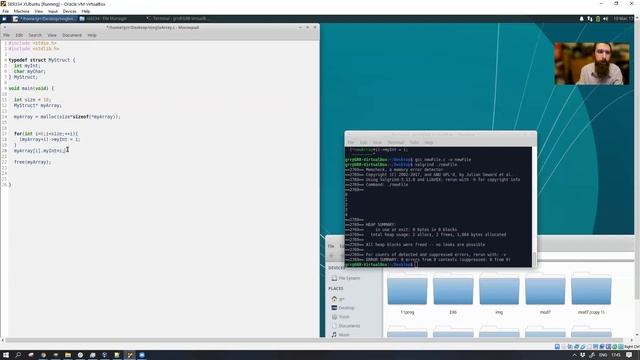This screenshot has width=640, height=360.
Task: Click Xubuntu notification bell icon
Action: point(582,19)
